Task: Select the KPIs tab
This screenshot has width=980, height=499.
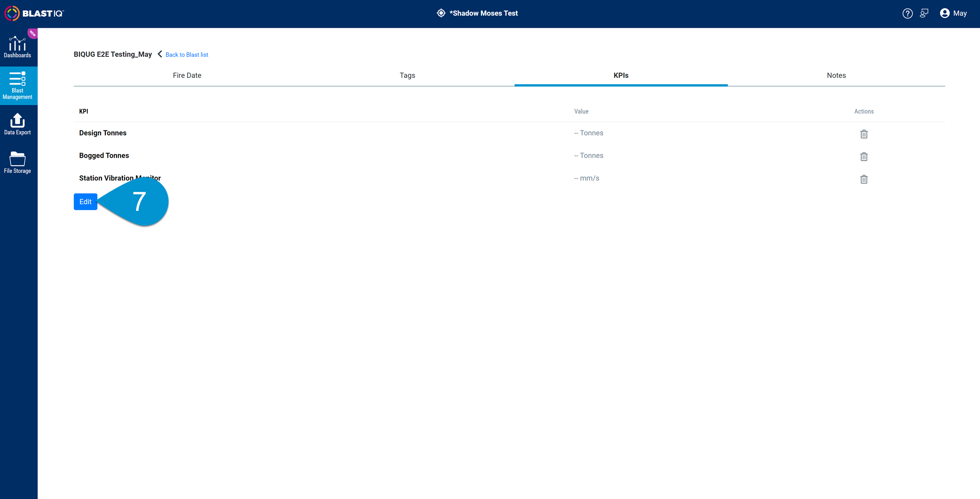Action: [x=621, y=75]
